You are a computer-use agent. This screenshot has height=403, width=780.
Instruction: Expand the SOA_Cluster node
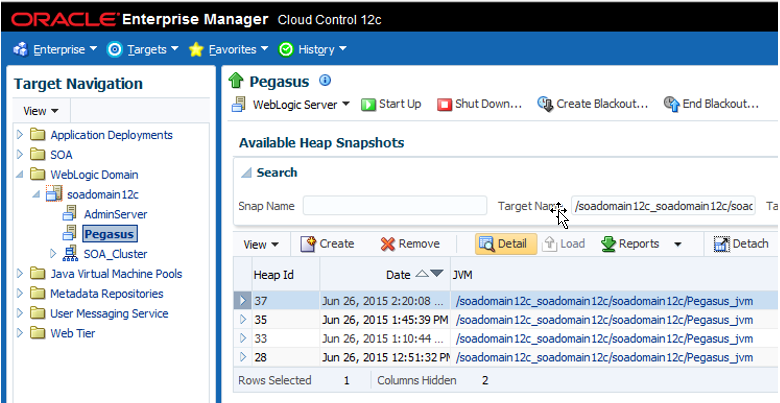pyautogui.click(x=53, y=254)
